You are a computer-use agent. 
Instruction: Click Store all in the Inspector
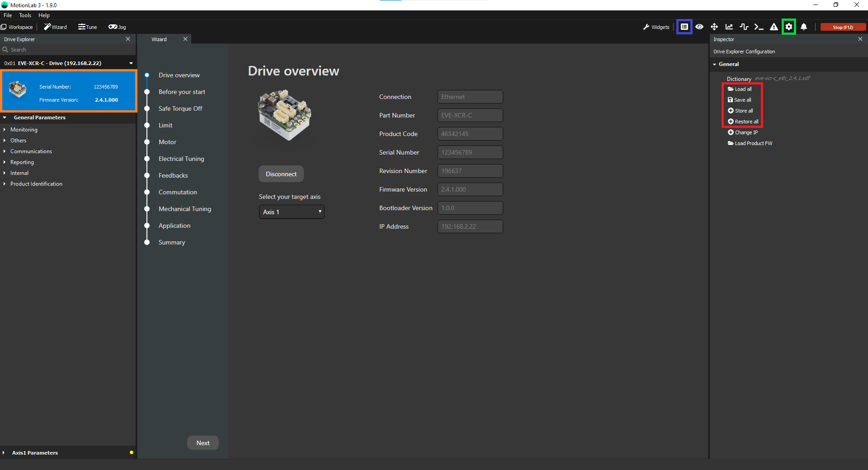pos(741,111)
